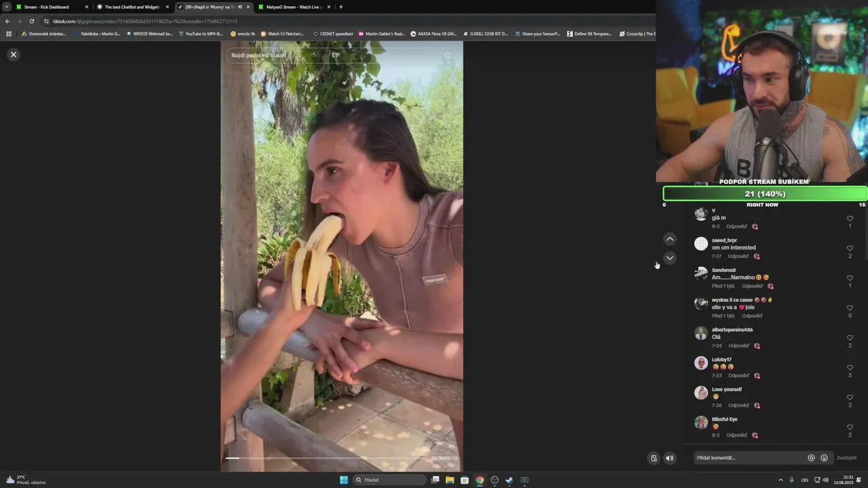Viewport: 868px width, 488px height.
Task: Open the emotic fb bookmark
Action: coord(243,34)
